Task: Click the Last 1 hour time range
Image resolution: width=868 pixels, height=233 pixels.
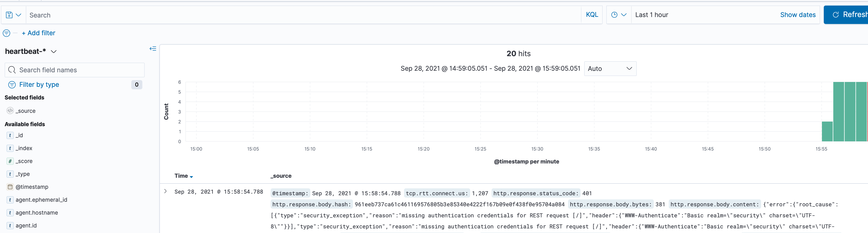Action: tap(651, 15)
